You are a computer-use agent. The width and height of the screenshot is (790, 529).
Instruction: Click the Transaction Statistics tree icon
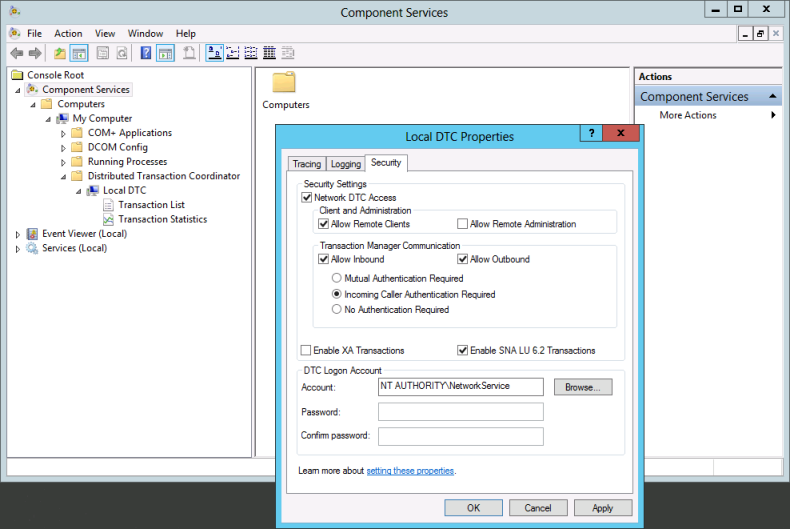point(109,219)
